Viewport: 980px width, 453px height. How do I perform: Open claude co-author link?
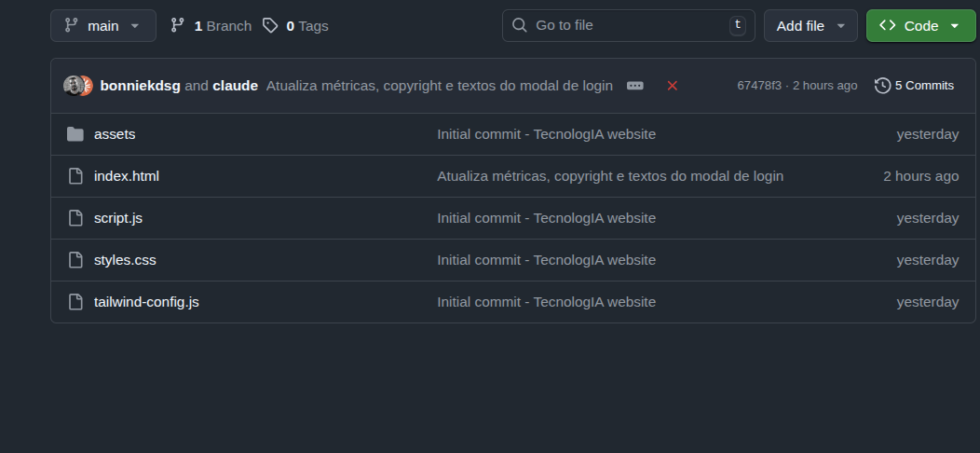coord(235,86)
